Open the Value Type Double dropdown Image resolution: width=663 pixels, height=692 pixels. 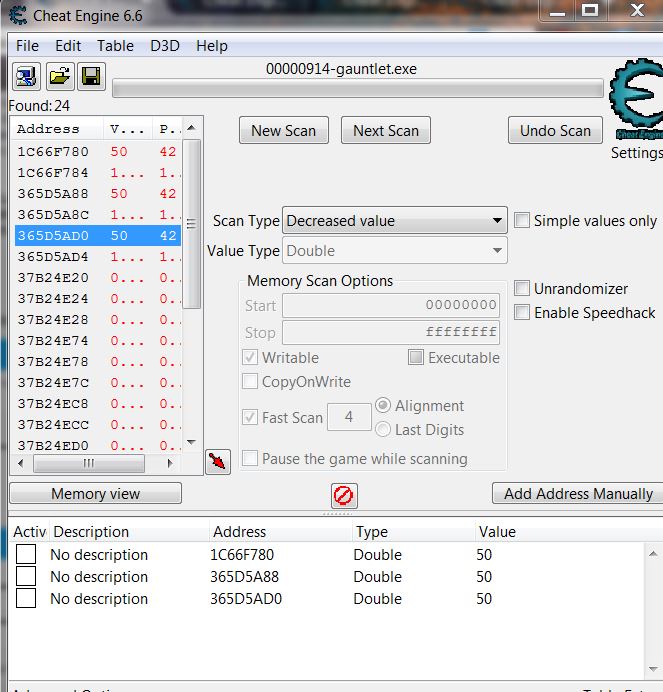click(x=395, y=250)
